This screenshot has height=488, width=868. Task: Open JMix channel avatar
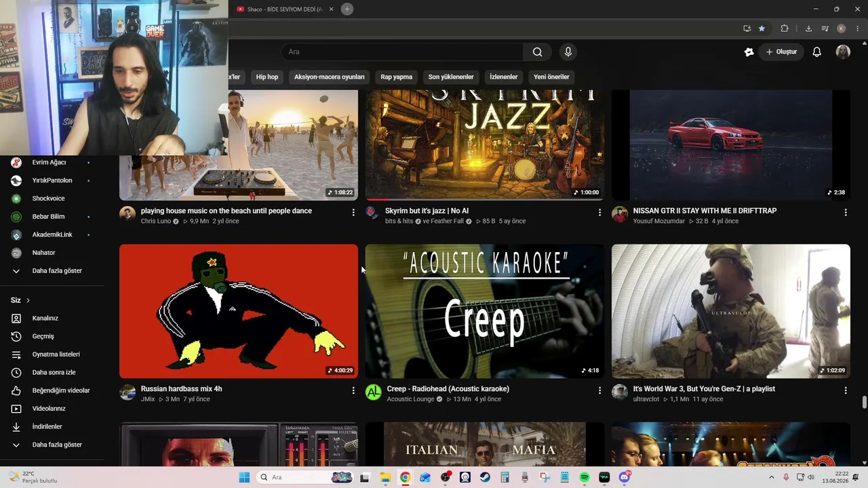127,392
